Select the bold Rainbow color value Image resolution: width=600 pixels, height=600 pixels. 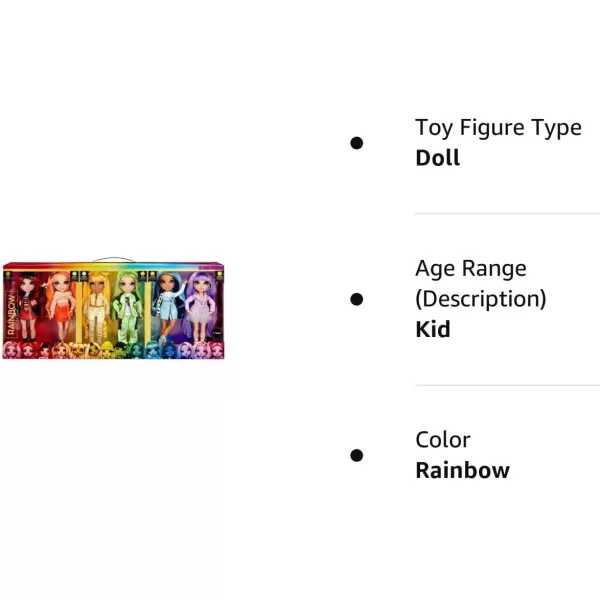[x=462, y=470]
